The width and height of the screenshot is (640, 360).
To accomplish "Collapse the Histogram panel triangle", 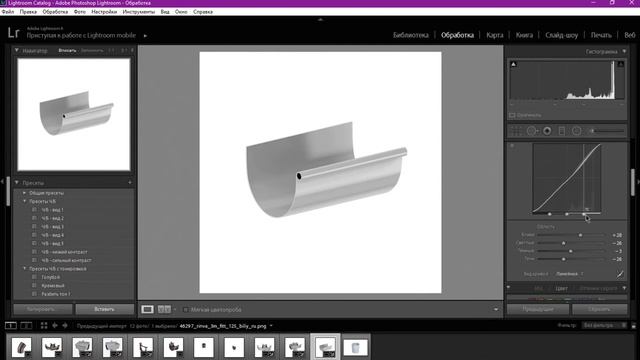I will (x=624, y=51).
